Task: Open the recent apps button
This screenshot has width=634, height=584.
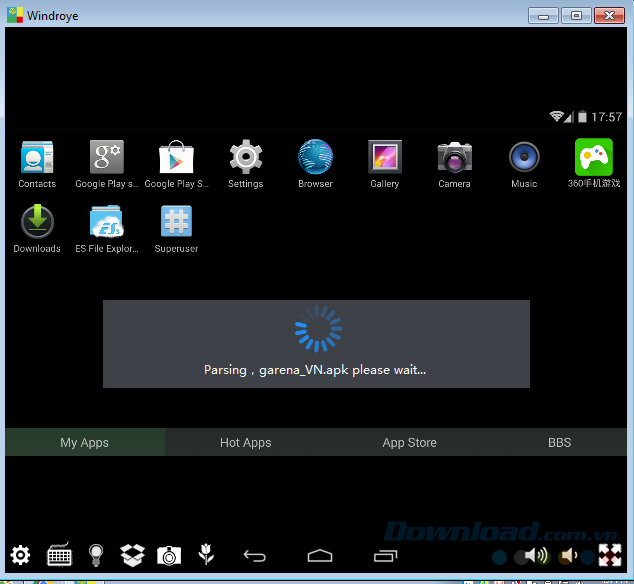Action: point(385,555)
